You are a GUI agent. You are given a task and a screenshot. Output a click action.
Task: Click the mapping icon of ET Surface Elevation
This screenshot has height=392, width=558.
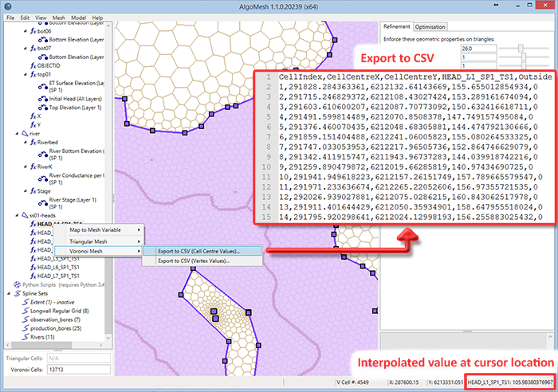tap(43, 86)
